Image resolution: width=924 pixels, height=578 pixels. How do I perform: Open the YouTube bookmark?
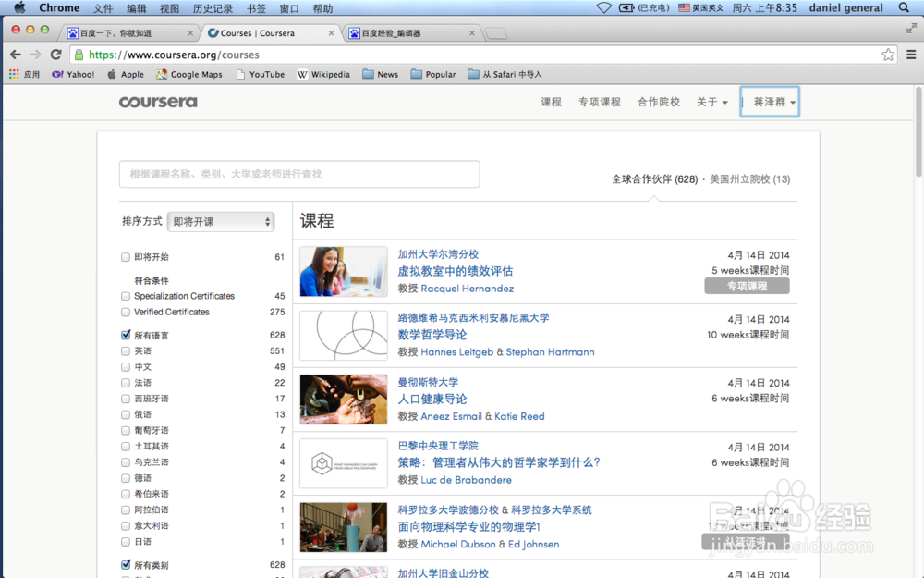coord(261,74)
